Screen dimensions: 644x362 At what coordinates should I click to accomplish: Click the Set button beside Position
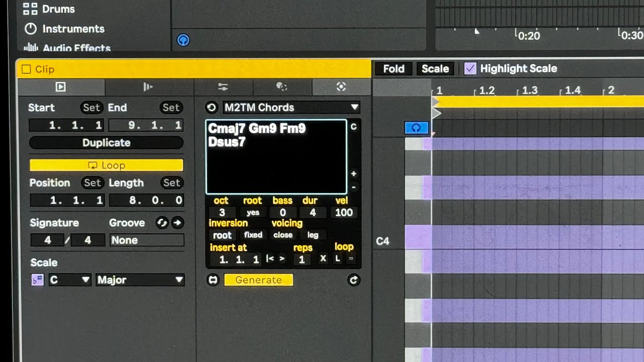click(92, 183)
